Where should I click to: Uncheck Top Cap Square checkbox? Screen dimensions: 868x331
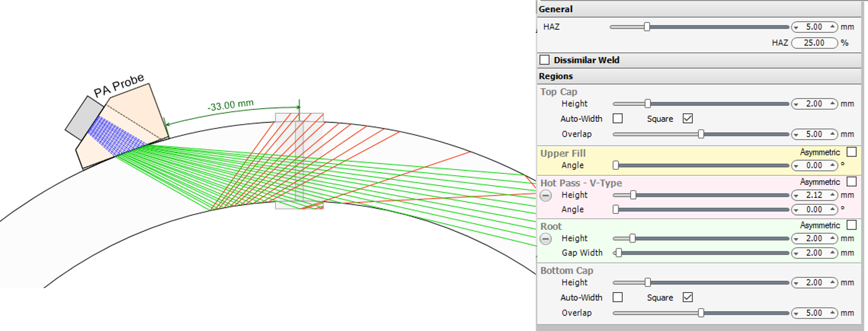click(687, 118)
